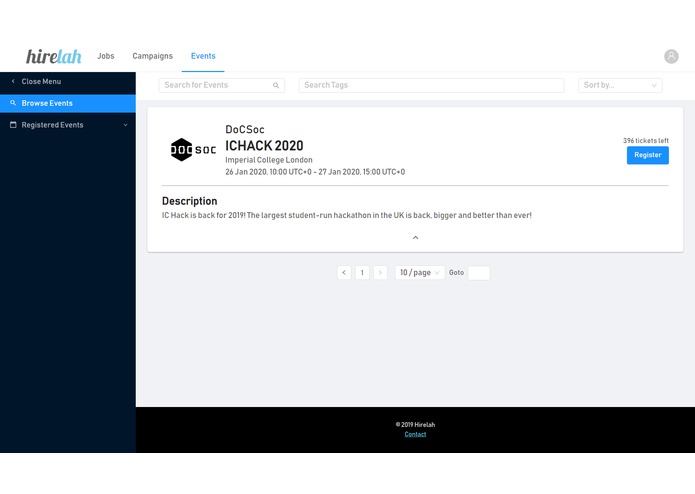Go to the next page of results
Image resolution: width=695 pixels, height=494 pixels.
click(x=380, y=272)
